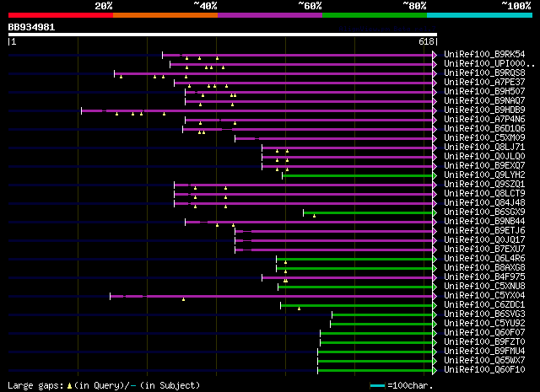This screenshot has width=540, height=392.
Task: Open hit UniRef100_B6SVG3
Action: point(484,314)
